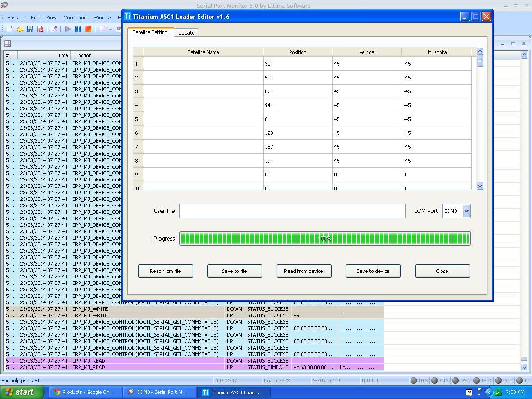Click the monitor log scroll down arrow
Image resolution: width=532 pixels, height=399 pixels.
(x=524, y=367)
